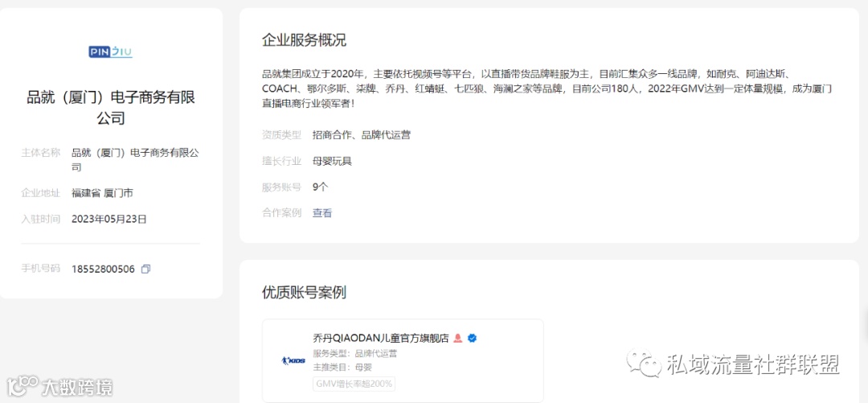Click the 2023年05月23日 join date
Viewport: 868px width, 403px height.
tap(109, 219)
